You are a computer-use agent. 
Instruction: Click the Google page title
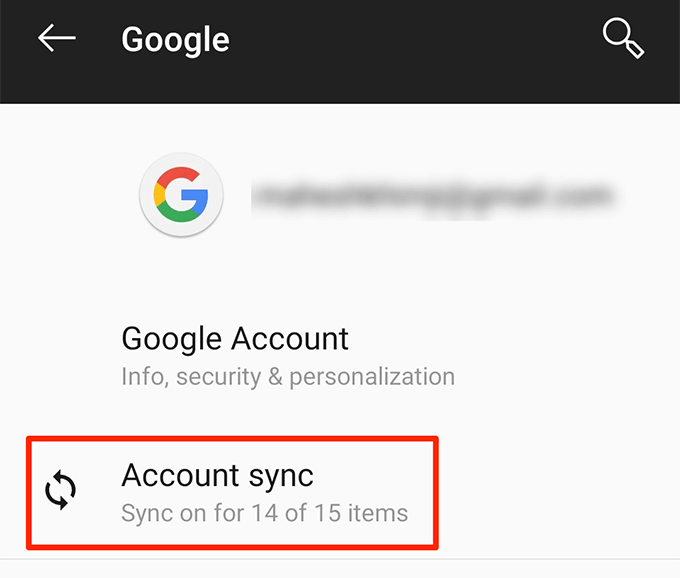[175, 40]
